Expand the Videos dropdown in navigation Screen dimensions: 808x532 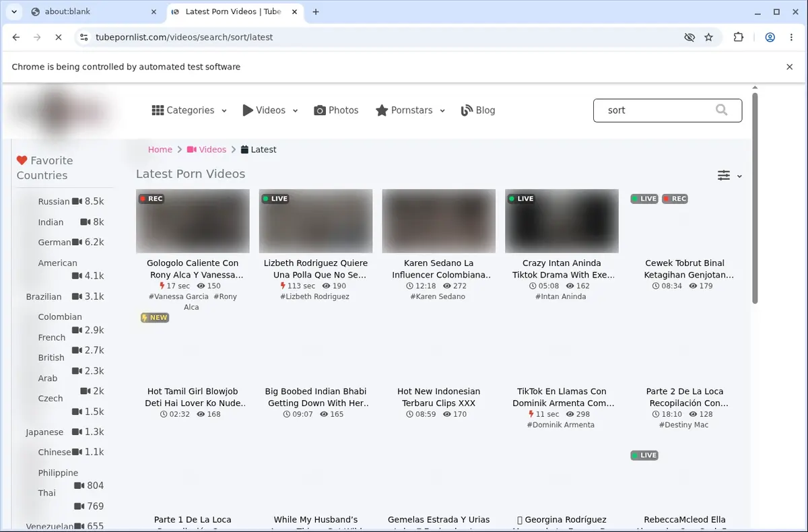(295, 111)
